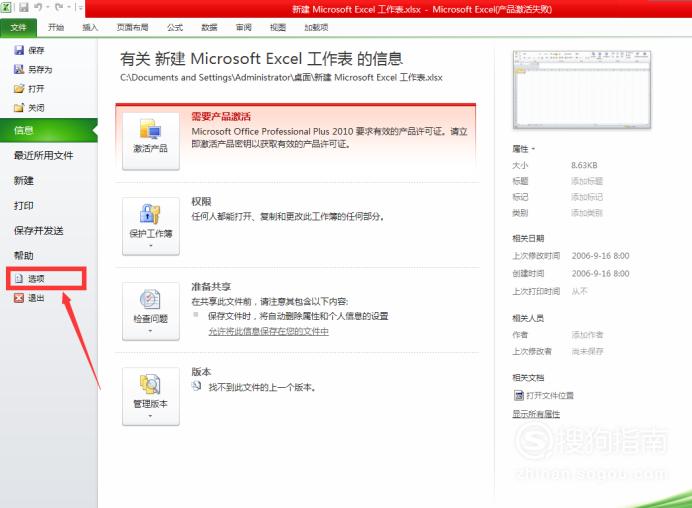Click the Excel application icon in title bar
The width and height of the screenshot is (692, 508).
tap(7, 7)
